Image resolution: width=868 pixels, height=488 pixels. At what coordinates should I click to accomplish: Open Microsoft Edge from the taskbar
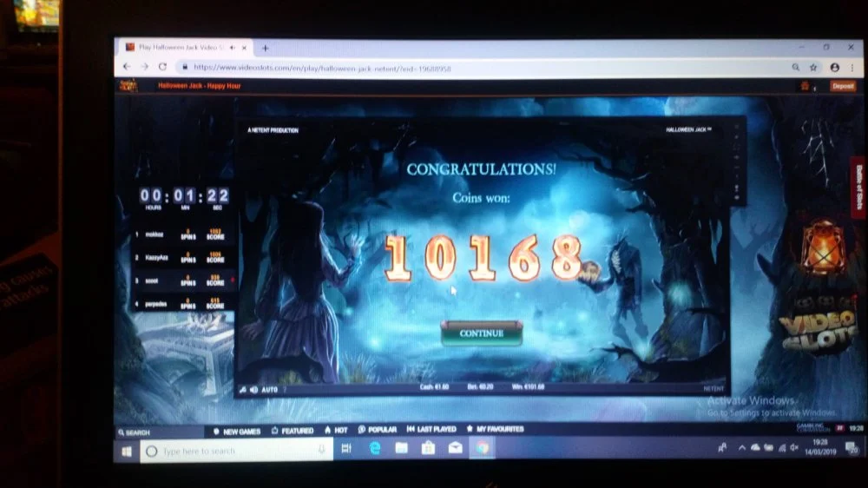(375, 448)
